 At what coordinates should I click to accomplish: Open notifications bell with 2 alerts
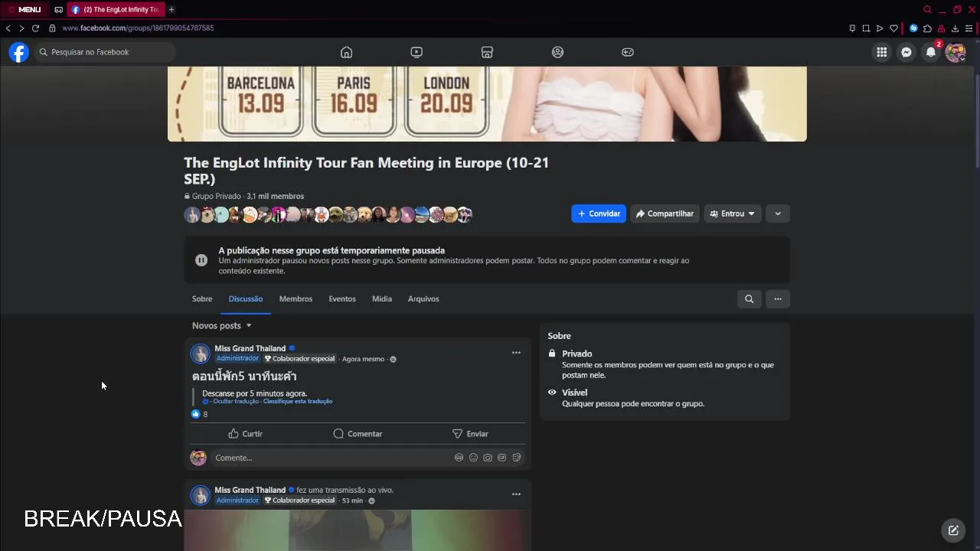click(x=931, y=52)
